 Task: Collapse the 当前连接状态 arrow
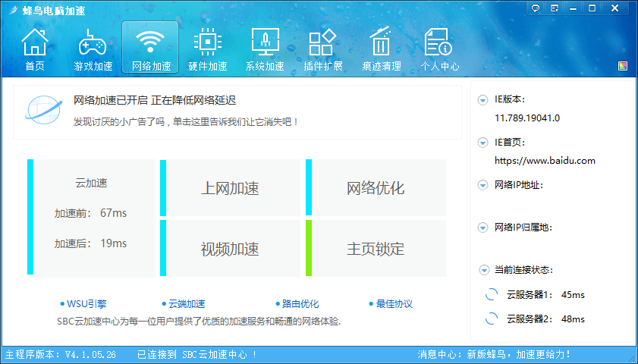pyautogui.click(x=484, y=271)
